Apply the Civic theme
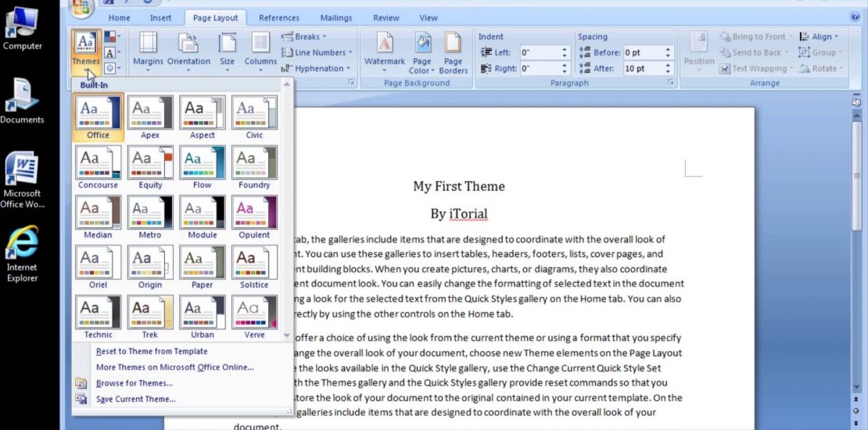Viewport: 868px width, 430px height. (x=254, y=116)
